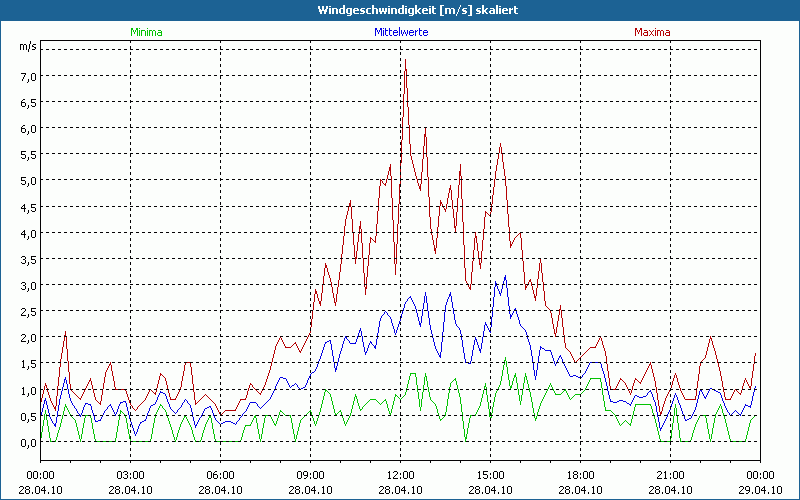This screenshot has width=800, height=500.
Task: Click the 28.04.10 date under 09:00
Action: click(310, 490)
